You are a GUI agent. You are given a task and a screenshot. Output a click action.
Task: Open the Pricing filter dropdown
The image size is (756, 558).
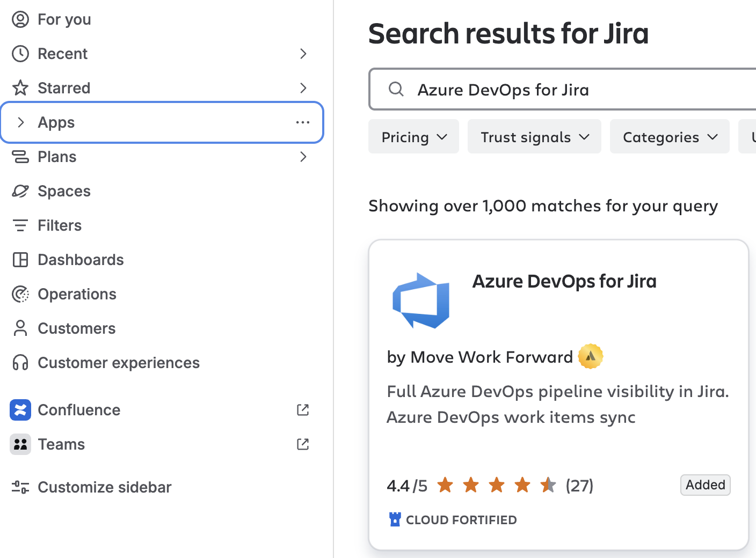[413, 137]
